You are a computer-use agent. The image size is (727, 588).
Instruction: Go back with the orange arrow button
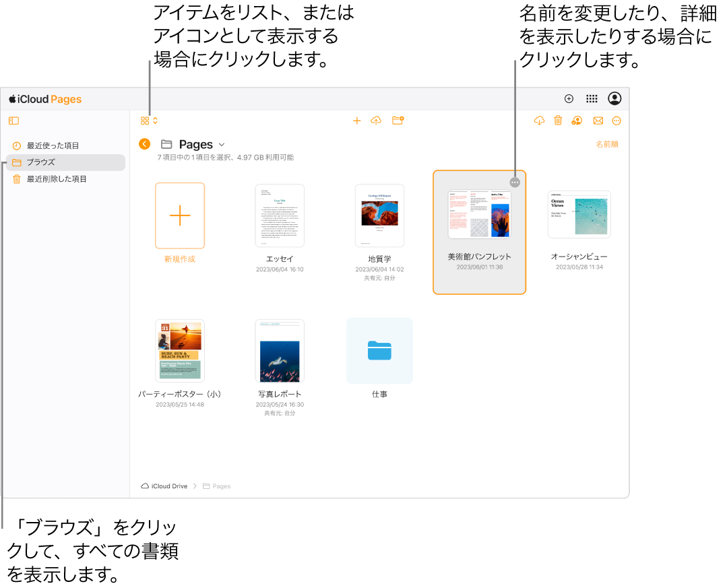pos(145,144)
